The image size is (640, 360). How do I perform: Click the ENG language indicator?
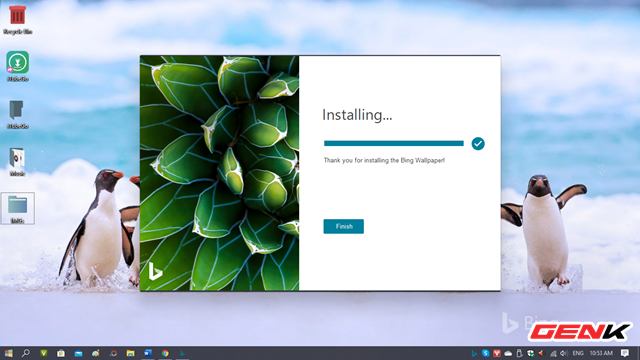(578, 353)
